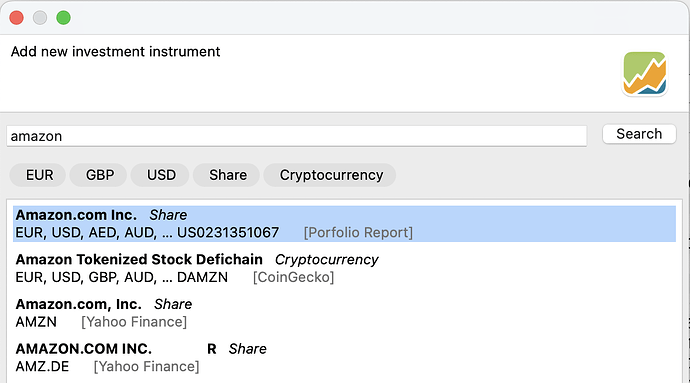
Task: Click the green zoom window button
Action: tap(63, 18)
